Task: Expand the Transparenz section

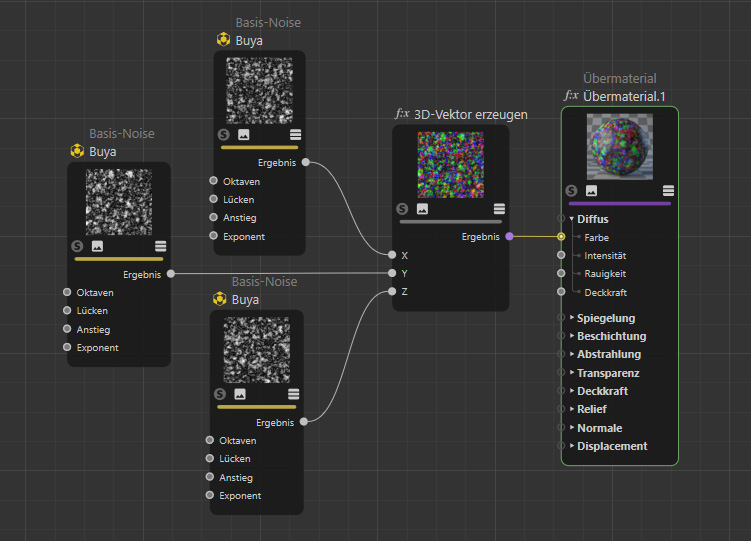Action: tap(572, 373)
